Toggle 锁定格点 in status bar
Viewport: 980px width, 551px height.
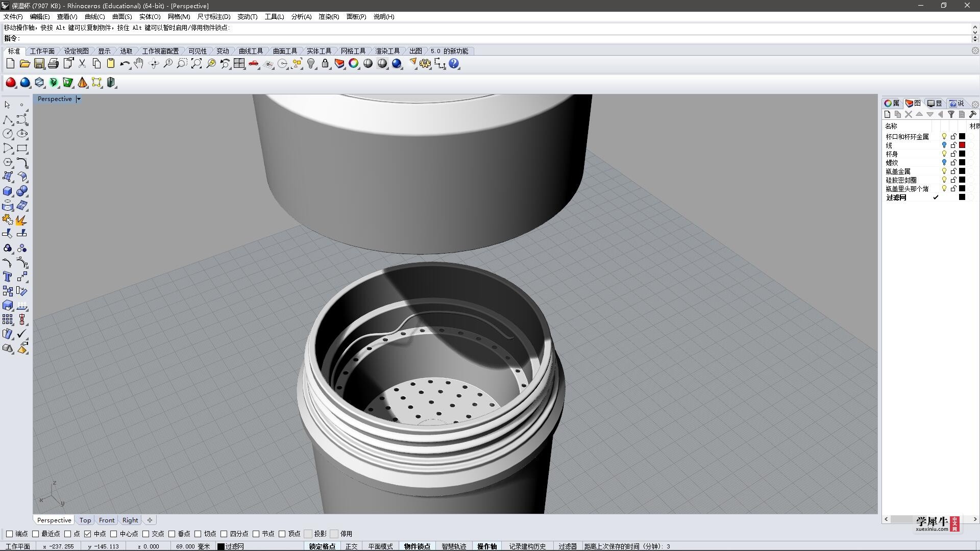tap(322, 546)
